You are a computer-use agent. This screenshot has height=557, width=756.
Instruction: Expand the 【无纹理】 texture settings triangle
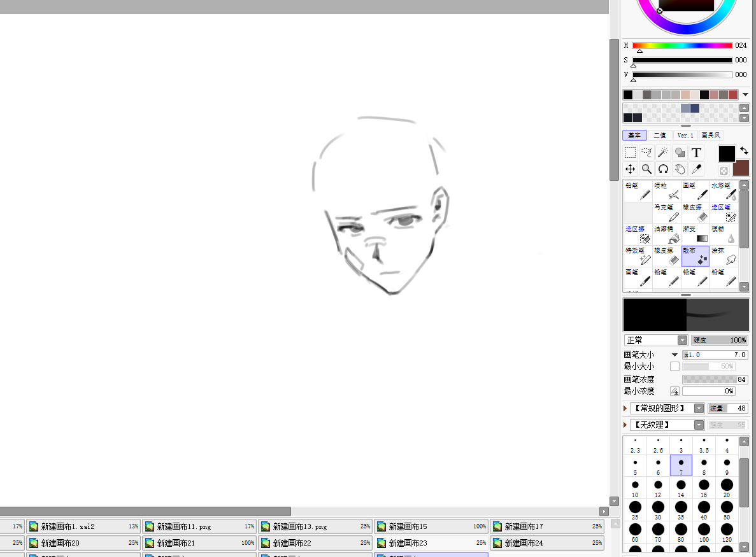(x=625, y=425)
